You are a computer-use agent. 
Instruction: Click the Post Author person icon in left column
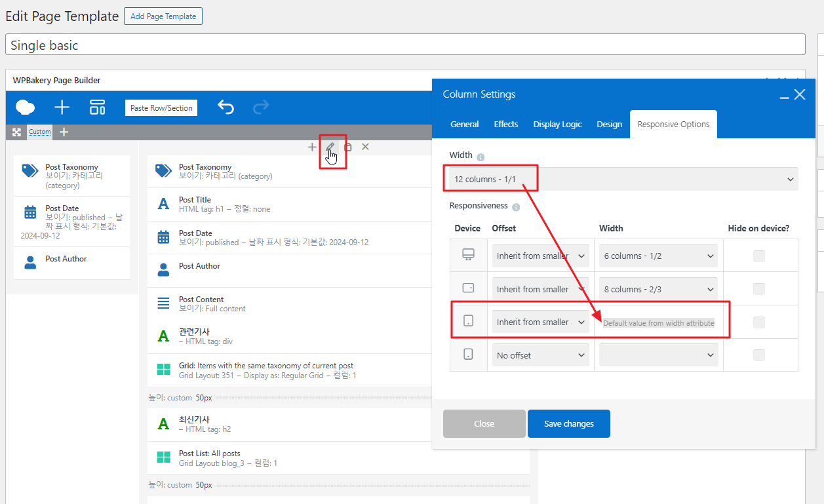(30, 263)
